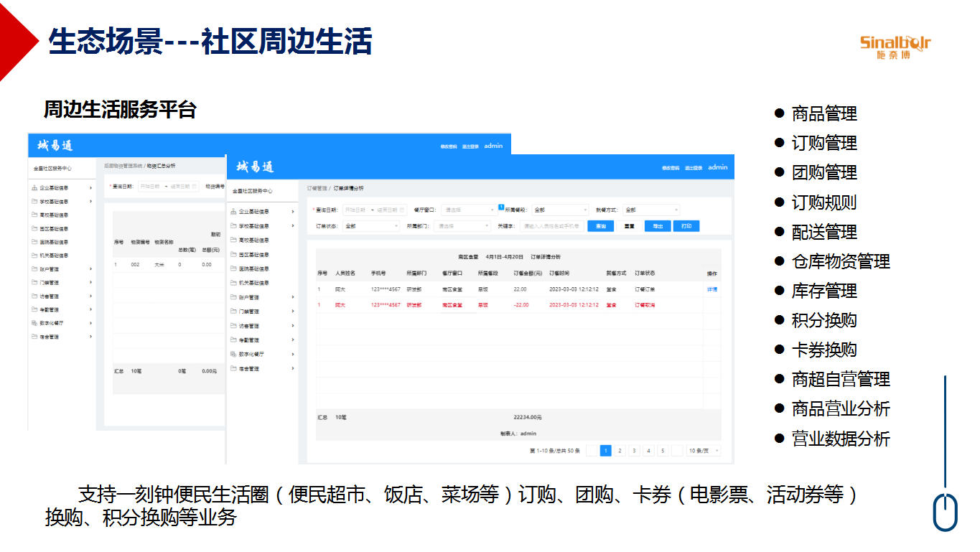
Task: Click the mouse outline icon at bottom right
Action: (x=945, y=512)
